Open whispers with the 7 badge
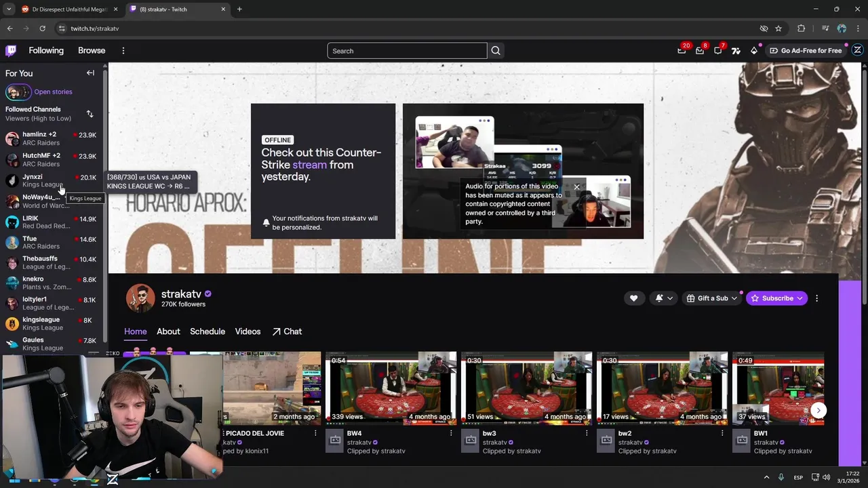The image size is (868, 488). pyautogui.click(x=717, y=50)
